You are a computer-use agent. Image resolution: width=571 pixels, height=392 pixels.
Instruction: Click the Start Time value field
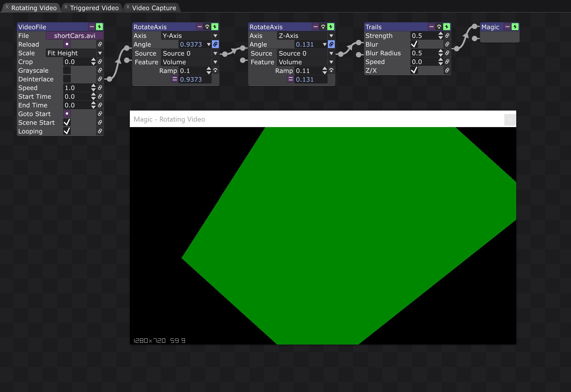coord(77,96)
